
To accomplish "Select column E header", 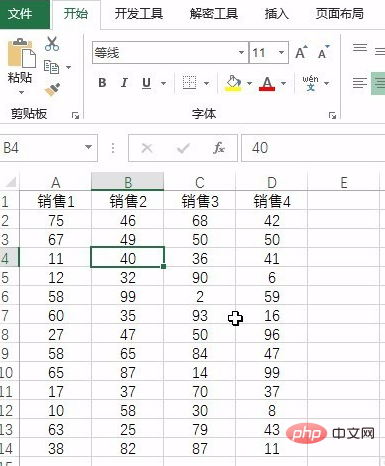I will (344, 182).
